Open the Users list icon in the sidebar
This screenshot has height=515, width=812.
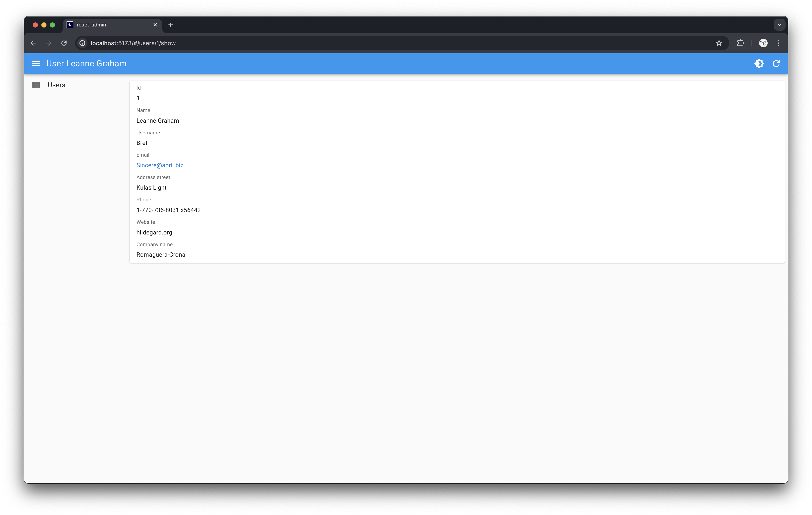(36, 85)
